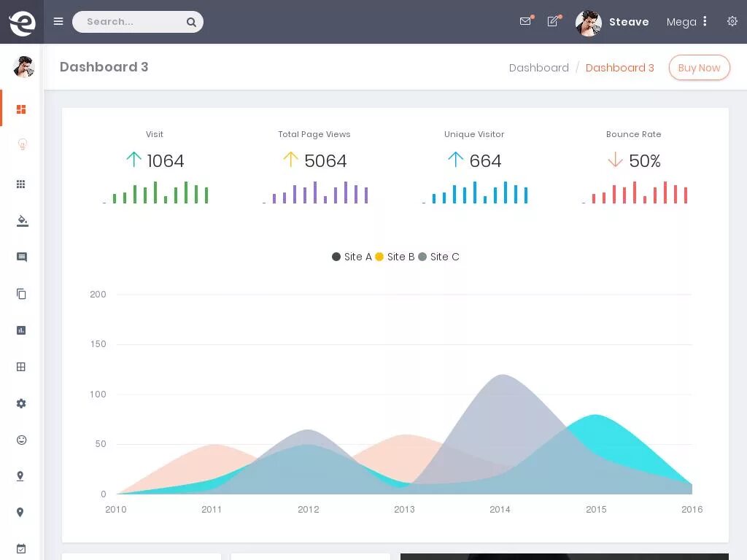Click the plain location marker sidebar icon

click(x=20, y=513)
